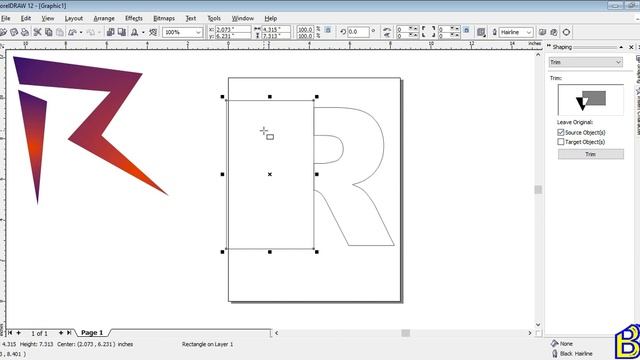Click the Wrap paragraph text icon

(x=481, y=32)
